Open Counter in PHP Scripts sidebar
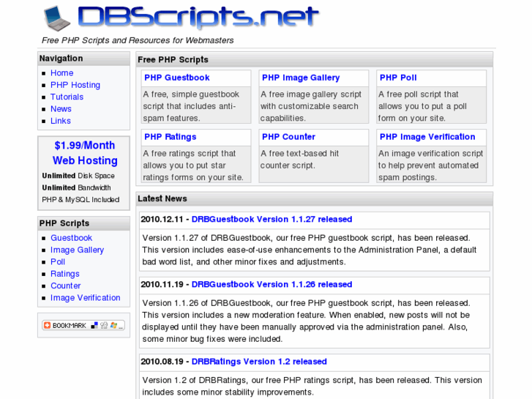Image resolution: width=532 pixels, height=399 pixels. tap(65, 286)
